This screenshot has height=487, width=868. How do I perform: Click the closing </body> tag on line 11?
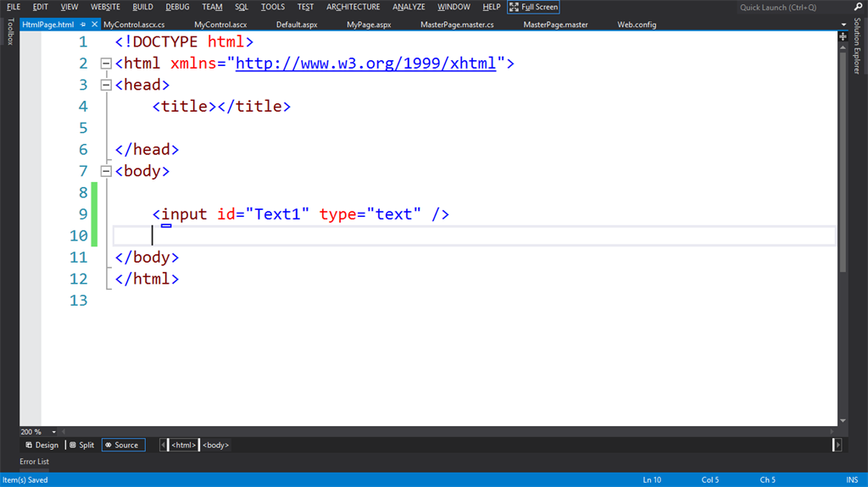[x=147, y=257]
